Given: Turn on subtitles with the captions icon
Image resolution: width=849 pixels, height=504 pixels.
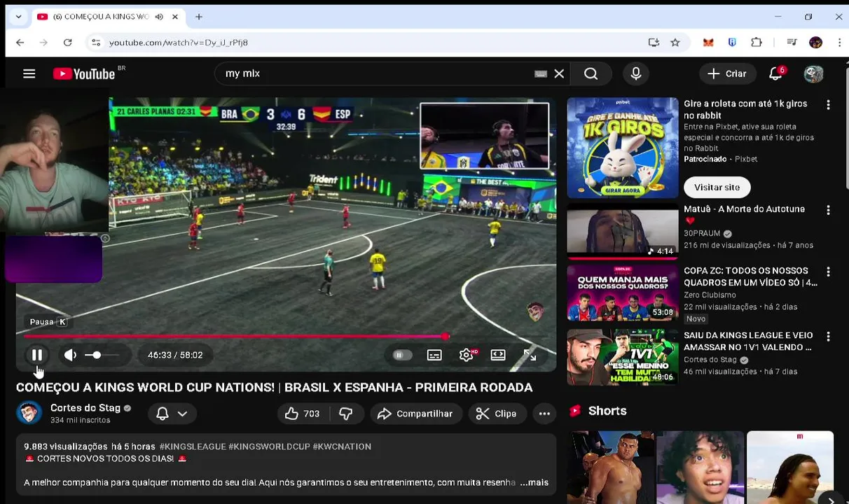Looking at the screenshot, I should tap(434, 355).
